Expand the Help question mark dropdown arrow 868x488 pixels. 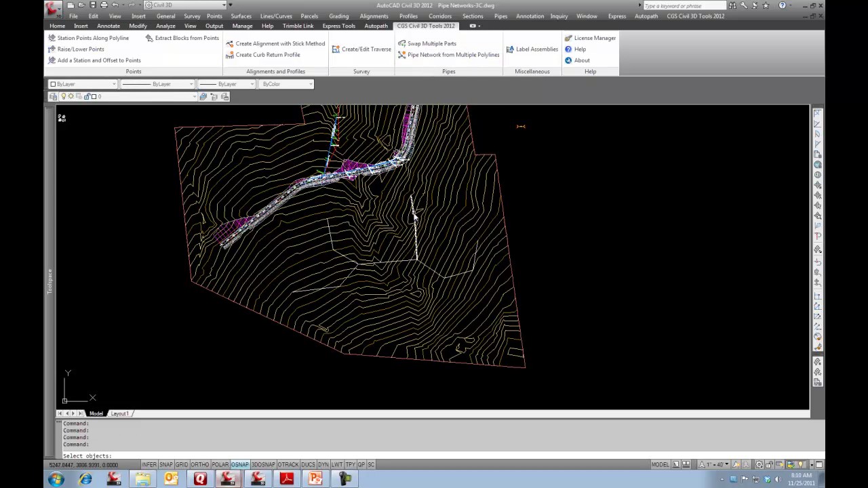click(x=791, y=5)
